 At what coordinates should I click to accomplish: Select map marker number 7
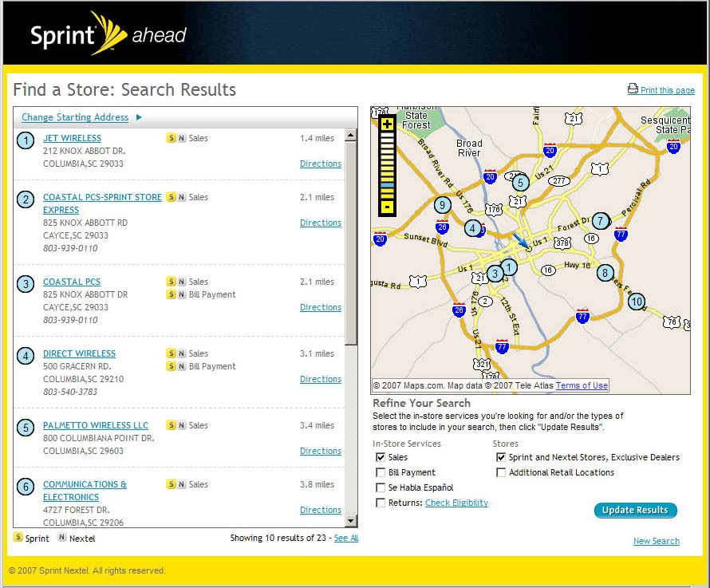coord(600,220)
